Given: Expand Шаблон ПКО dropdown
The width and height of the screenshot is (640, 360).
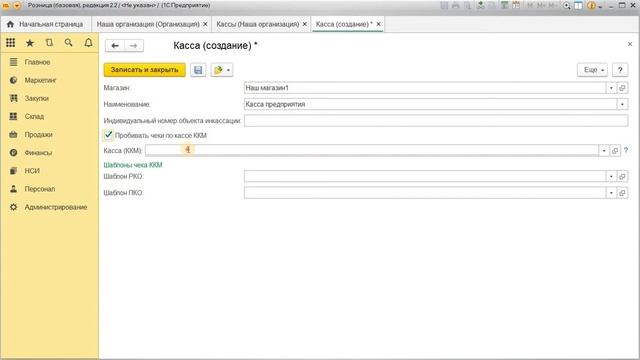Looking at the screenshot, I should pyautogui.click(x=611, y=193).
